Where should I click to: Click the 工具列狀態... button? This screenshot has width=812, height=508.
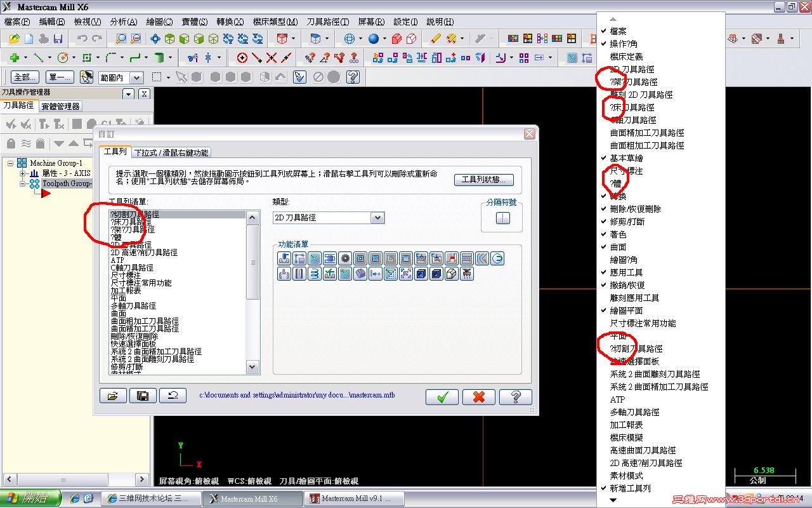[x=483, y=180]
